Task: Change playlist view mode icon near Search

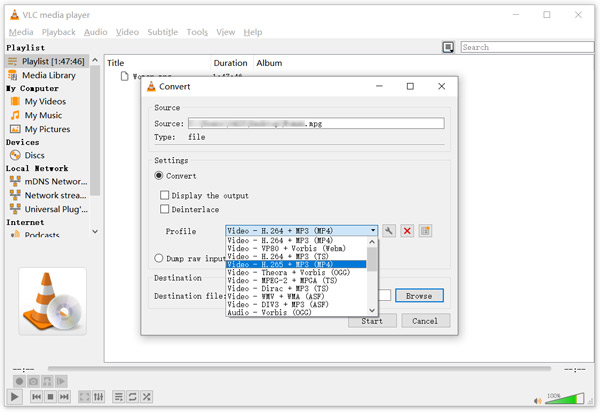Action: point(448,47)
